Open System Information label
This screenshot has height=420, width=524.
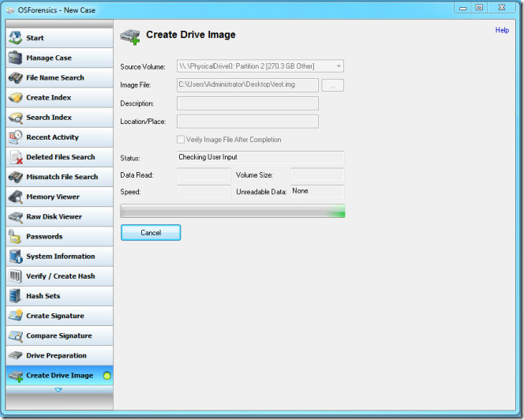(x=61, y=256)
